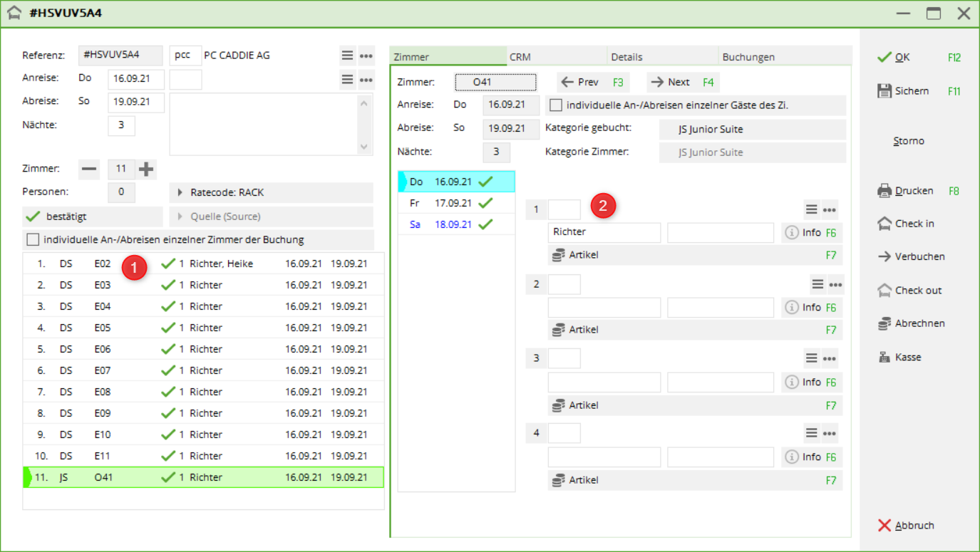The height and width of the screenshot is (552, 980).
Task: Click the Sichern floppy disk icon
Action: [x=884, y=91]
